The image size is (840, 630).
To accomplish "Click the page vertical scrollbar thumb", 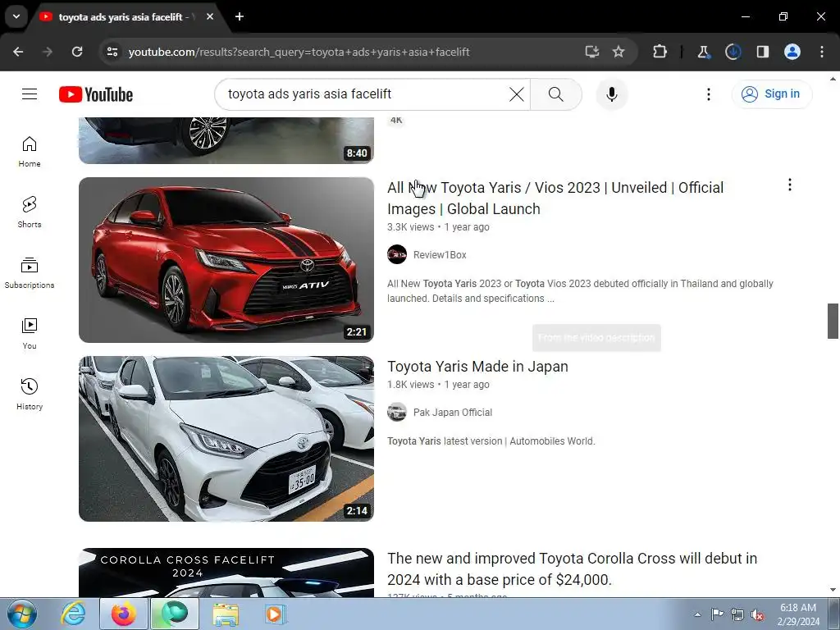I will [833, 321].
